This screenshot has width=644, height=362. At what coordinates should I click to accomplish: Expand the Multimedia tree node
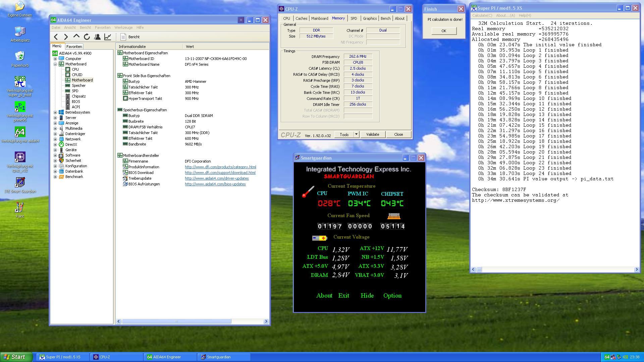click(55, 128)
